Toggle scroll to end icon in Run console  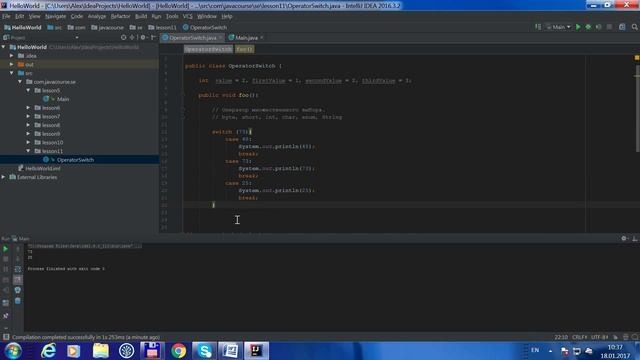(18, 280)
